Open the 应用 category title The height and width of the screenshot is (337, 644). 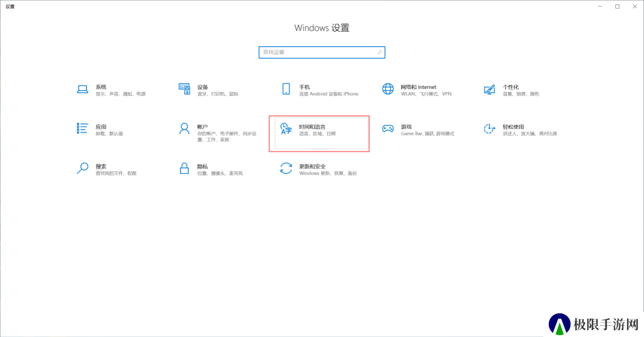click(x=101, y=127)
